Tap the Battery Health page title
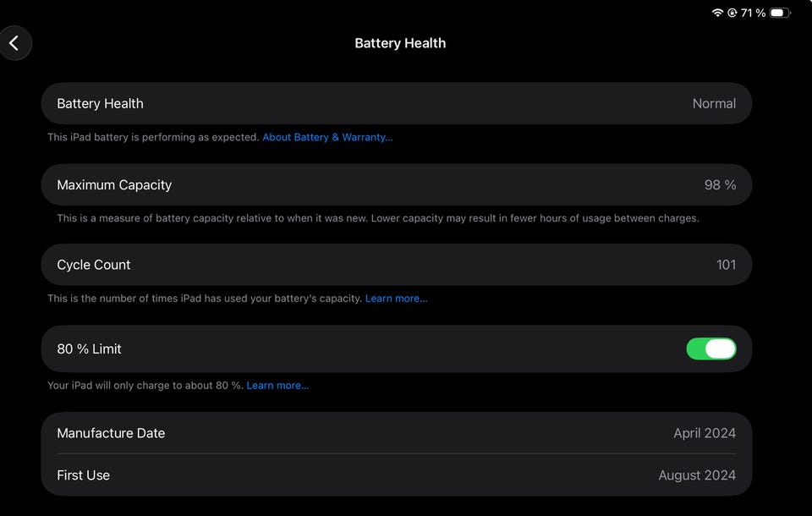 tap(400, 43)
